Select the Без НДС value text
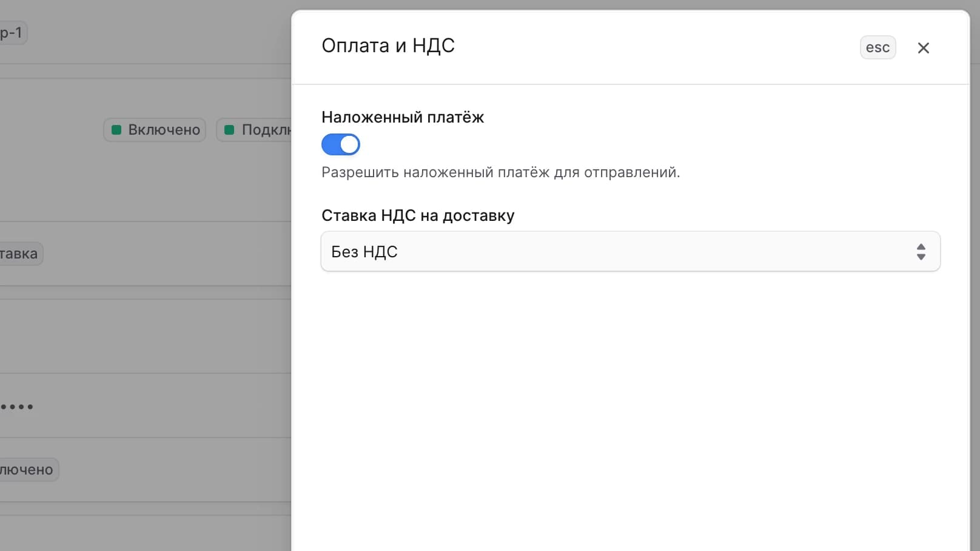 tap(364, 252)
